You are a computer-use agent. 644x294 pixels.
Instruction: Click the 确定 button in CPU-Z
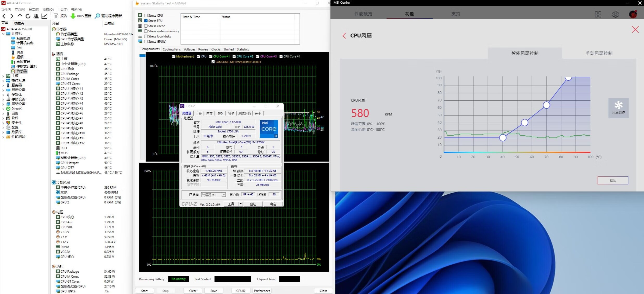[x=273, y=204]
